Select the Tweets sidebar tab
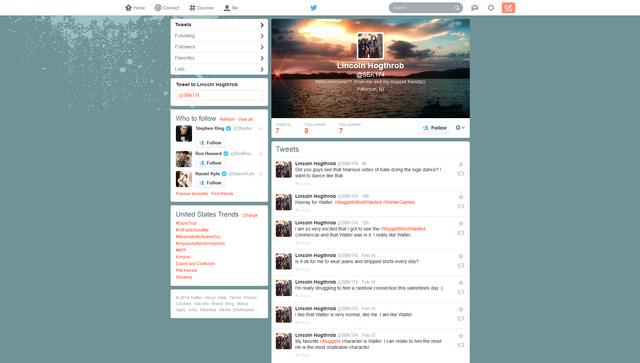640x363 pixels. 219,24
